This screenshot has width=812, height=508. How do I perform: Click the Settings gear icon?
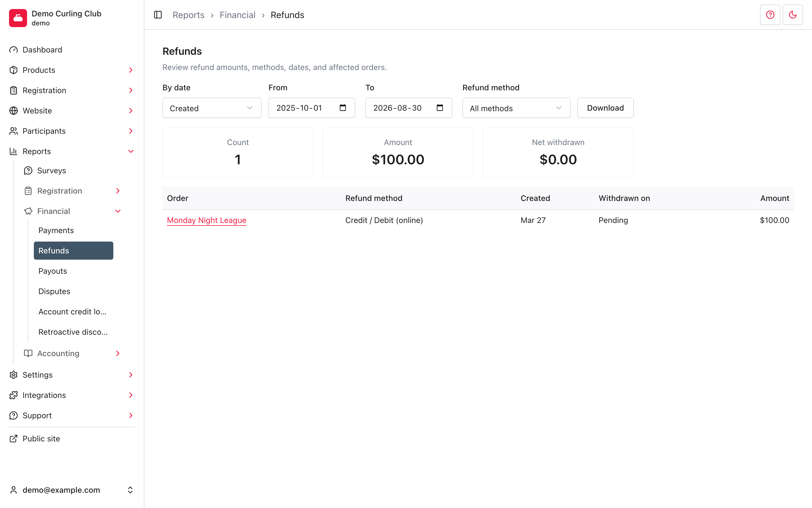click(x=14, y=375)
